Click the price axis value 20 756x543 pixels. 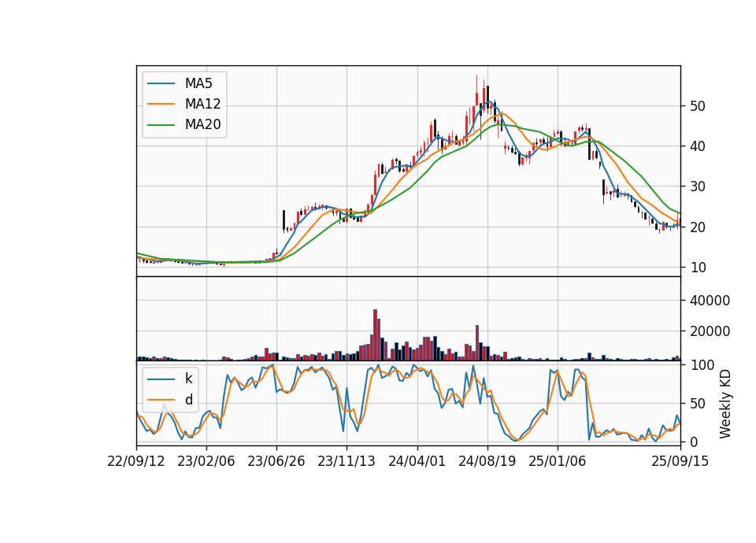pos(698,227)
